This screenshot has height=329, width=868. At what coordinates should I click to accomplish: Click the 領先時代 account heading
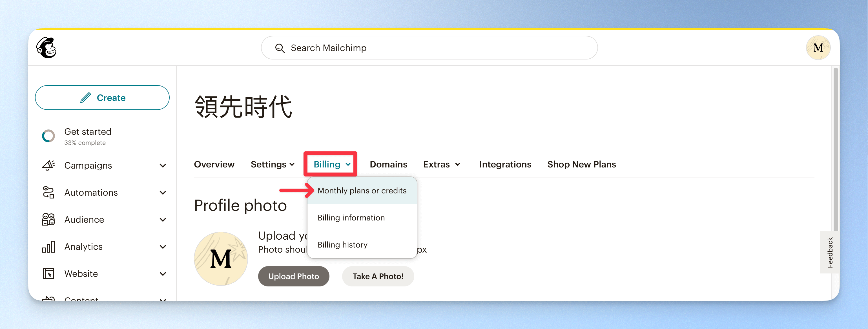tap(243, 107)
